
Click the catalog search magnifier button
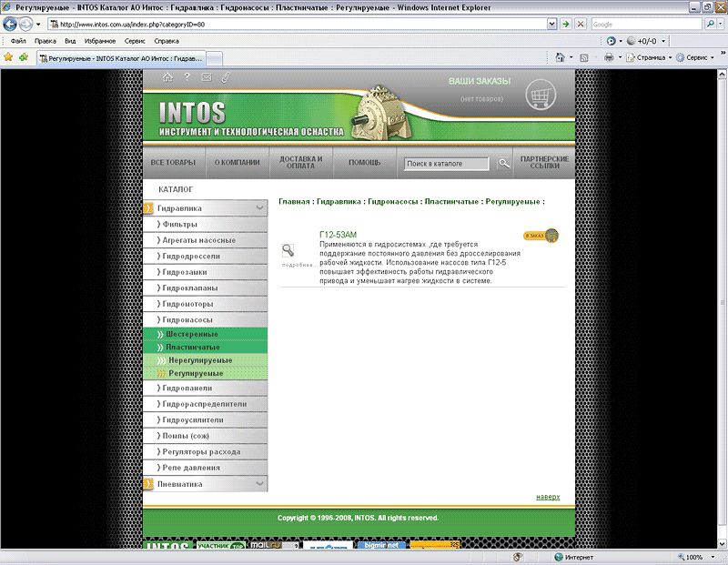pyautogui.click(x=503, y=164)
